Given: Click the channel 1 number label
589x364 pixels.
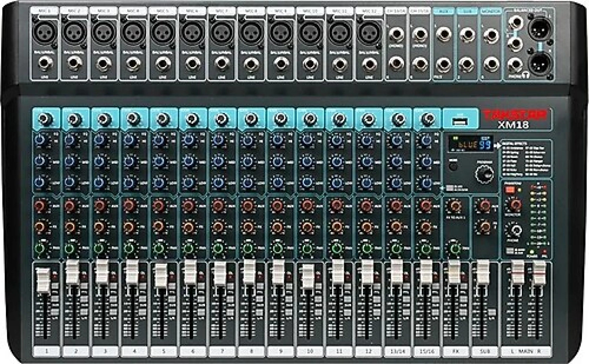Looking at the screenshot, I should [x=47, y=351].
